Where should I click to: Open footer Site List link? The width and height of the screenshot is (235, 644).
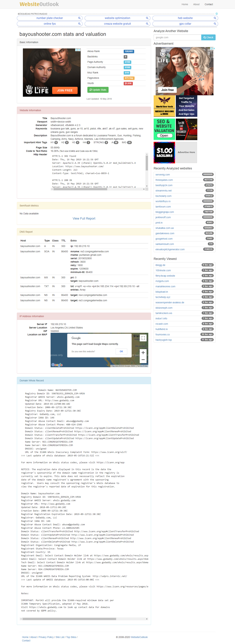60,637
